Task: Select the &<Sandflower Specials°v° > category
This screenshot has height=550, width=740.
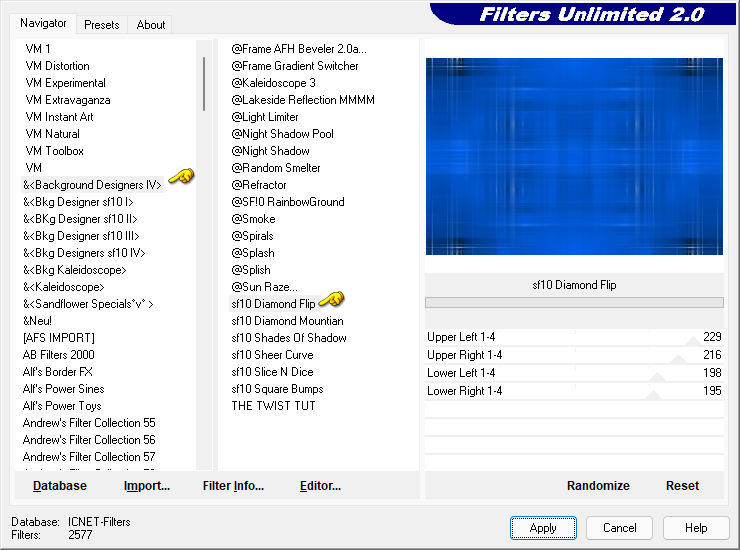Action: click(88, 304)
